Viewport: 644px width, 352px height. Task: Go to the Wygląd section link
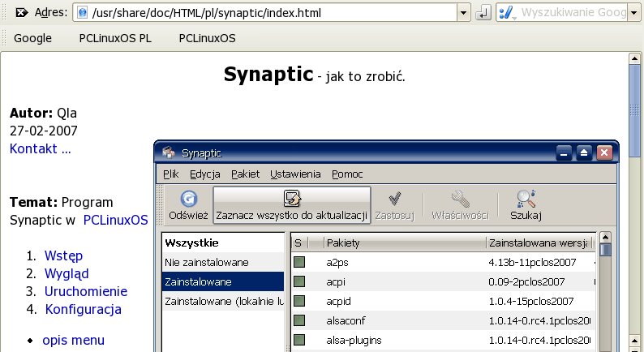pyautogui.click(x=67, y=273)
